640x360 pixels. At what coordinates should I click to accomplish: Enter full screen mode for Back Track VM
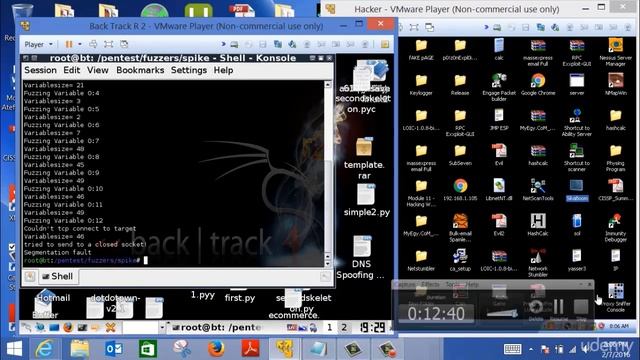pos(109,44)
